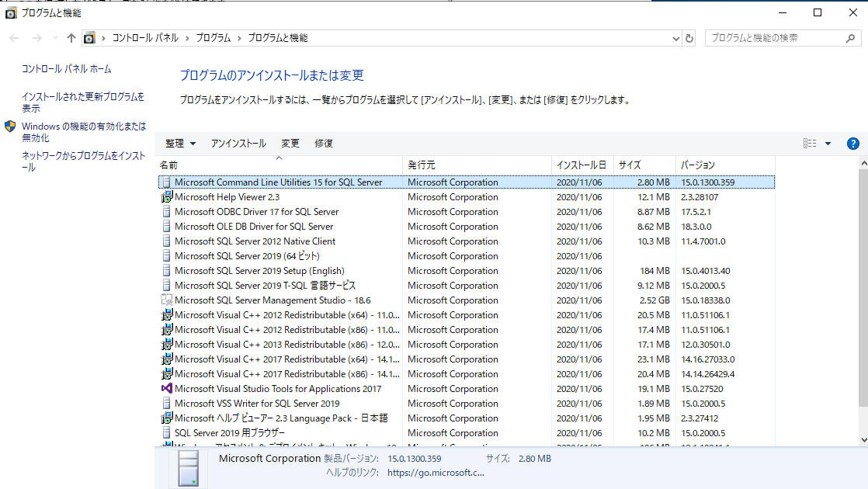Refresh the program list with the refresh icon
Image resolution: width=868 pixels, height=489 pixels.
[691, 37]
